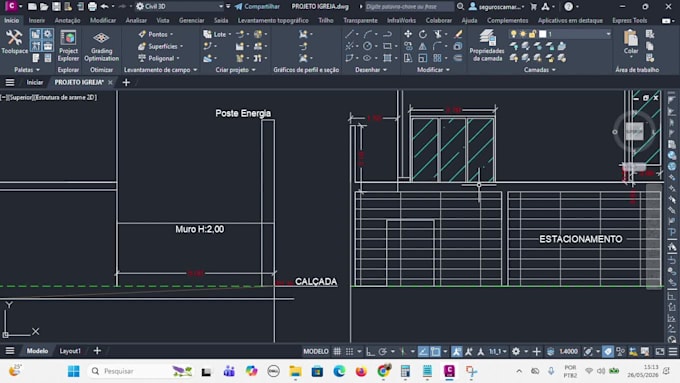This screenshot has width=680, height=383.
Task: Launch Project Explorer
Action: (68, 46)
